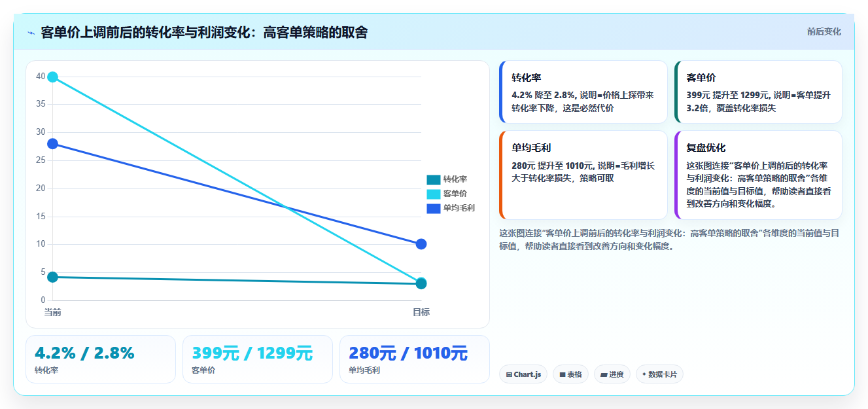Open the 复盘优化 insight card heading
The width and height of the screenshot is (868, 409).
[706, 148]
